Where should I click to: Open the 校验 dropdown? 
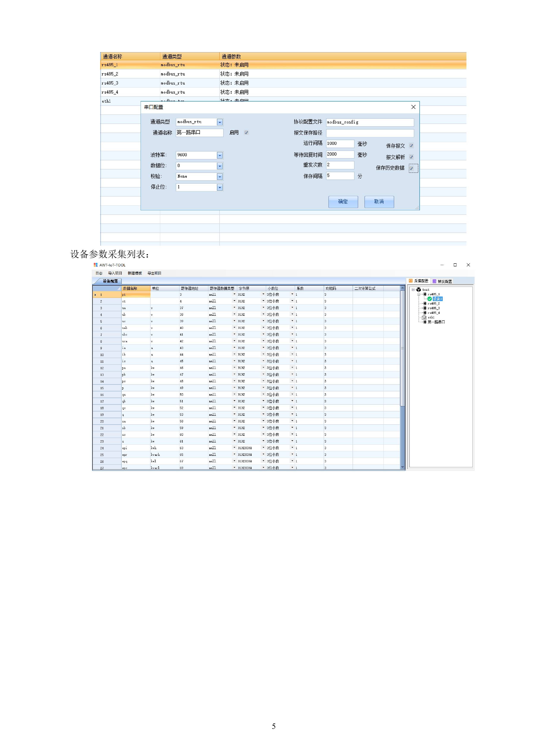point(220,177)
